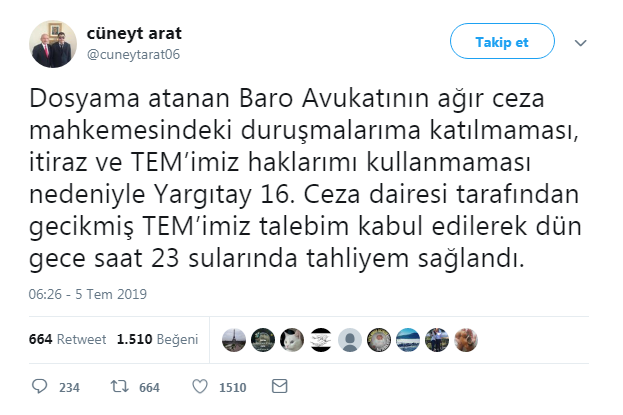Screen dimensions: 623x415
Task: Click the reply speech bubble icon
Action: coord(39,386)
